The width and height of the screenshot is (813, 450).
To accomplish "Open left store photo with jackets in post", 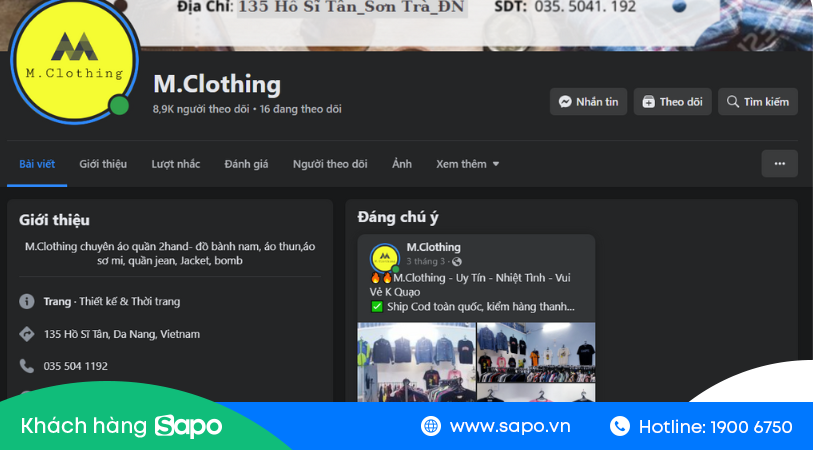I will 416,362.
